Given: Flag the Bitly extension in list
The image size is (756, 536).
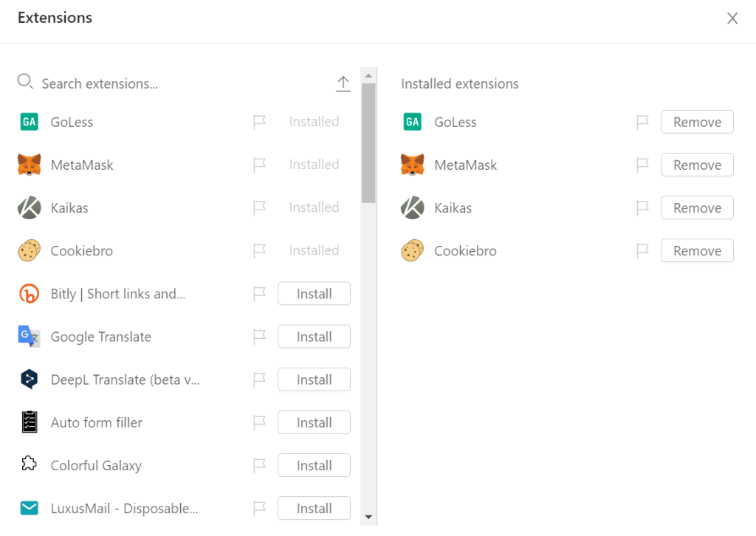Looking at the screenshot, I should click(259, 294).
